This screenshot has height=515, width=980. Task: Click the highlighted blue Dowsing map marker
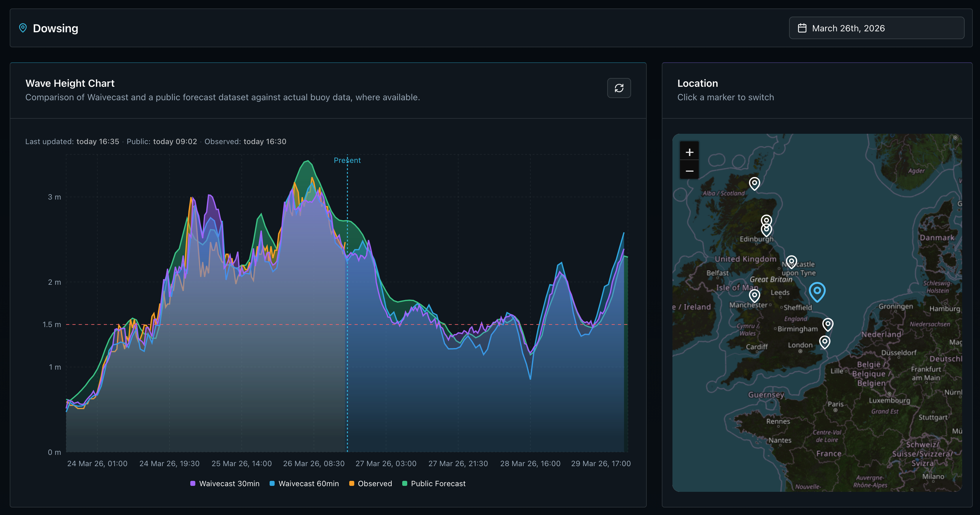point(817,292)
